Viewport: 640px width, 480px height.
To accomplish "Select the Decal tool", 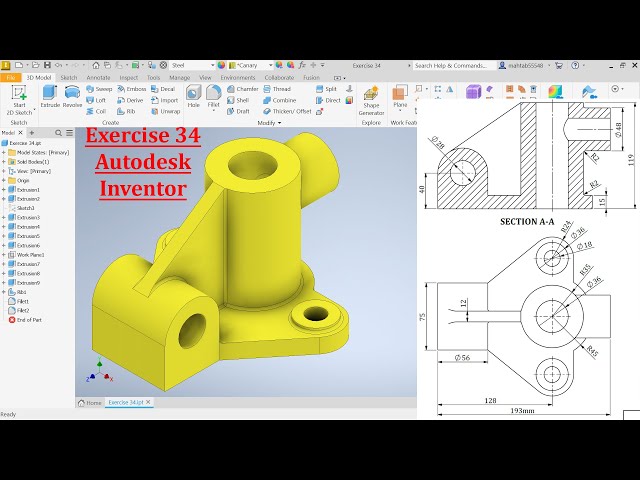I will click(x=163, y=89).
